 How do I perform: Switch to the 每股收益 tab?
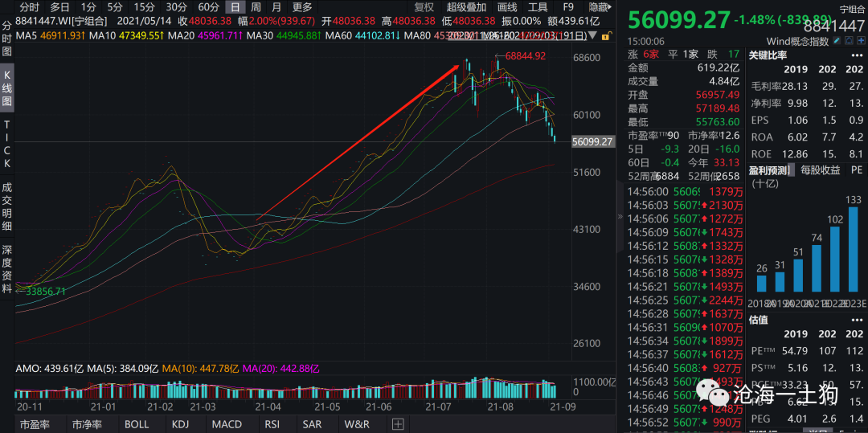tap(820, 170)
